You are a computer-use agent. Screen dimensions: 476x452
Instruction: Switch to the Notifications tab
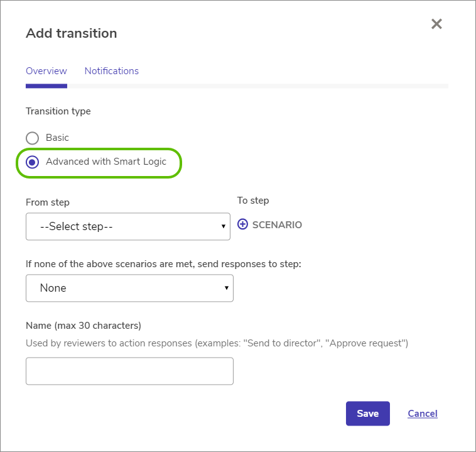(x=111, y=71)
